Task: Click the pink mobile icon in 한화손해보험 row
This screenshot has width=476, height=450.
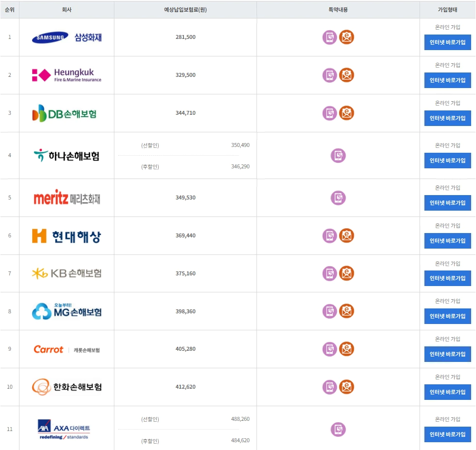Action: (x=330, y=387)
